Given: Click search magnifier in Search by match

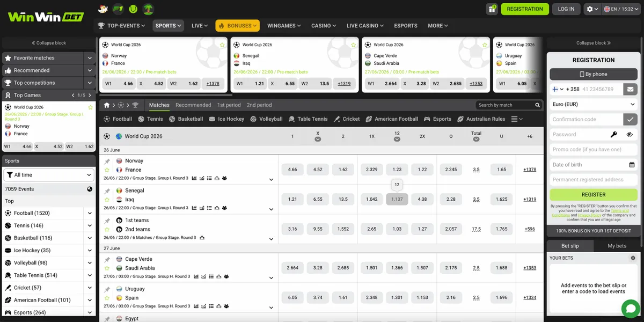Looking at the screenshot, I should pyautogui.click(x=537, y=105).
